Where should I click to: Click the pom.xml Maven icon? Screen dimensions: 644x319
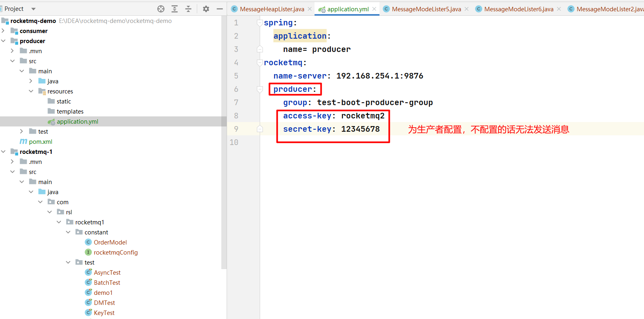[23, 141]
